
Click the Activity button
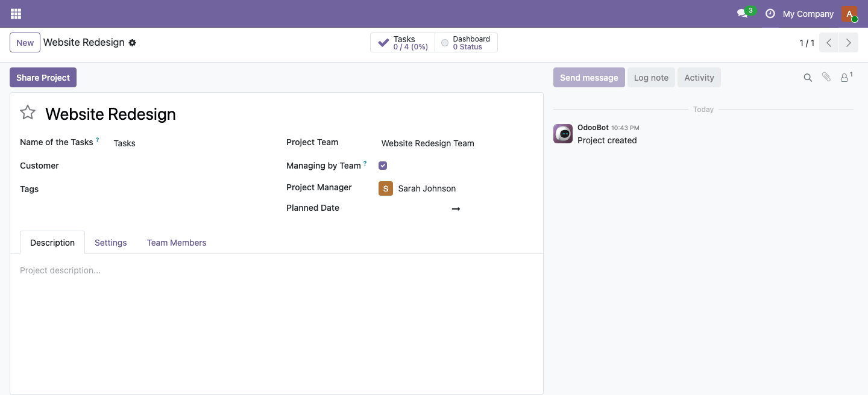pyautogui.click(x=699, y=78)
